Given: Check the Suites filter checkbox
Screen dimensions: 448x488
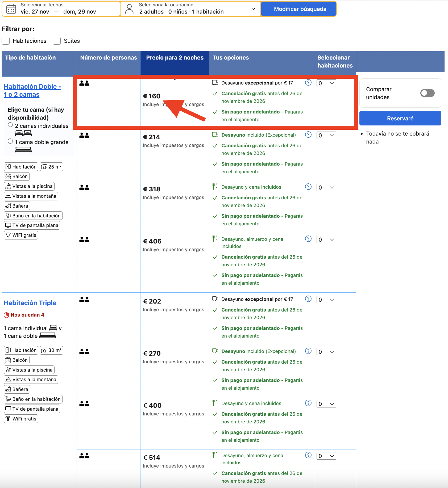Looking at the screenshot, I should click(57, 41).
